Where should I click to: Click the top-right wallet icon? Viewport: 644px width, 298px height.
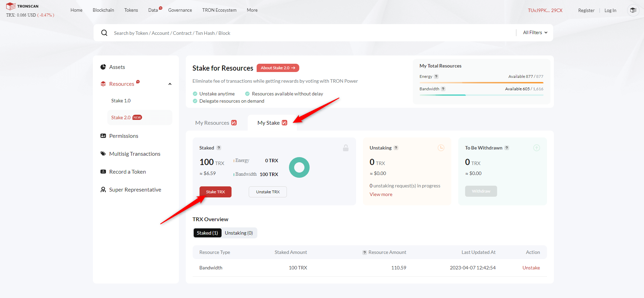(633, 10)
